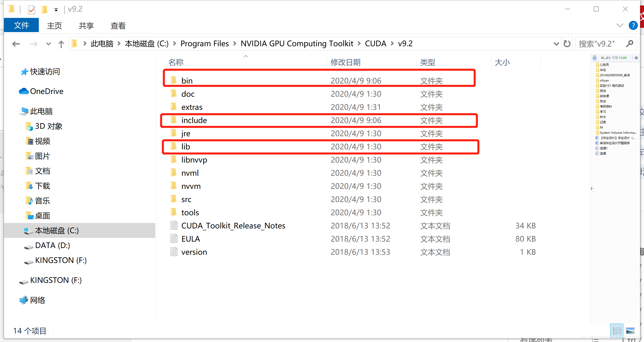Image resolution: width=644 pixels, height=342 pixels.
Task: Open the address bar history dropdown
Action: pyautogui.click(x=556, y=44)
